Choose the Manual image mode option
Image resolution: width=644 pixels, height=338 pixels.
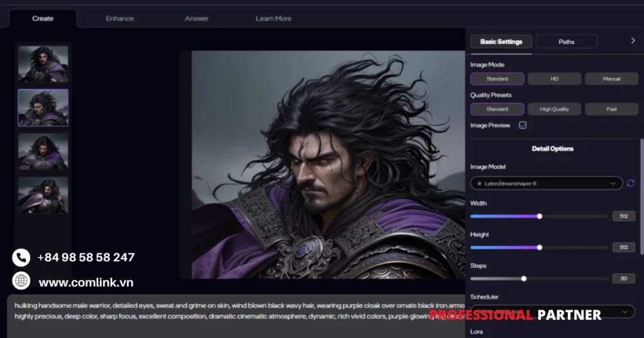coord(611,79)
